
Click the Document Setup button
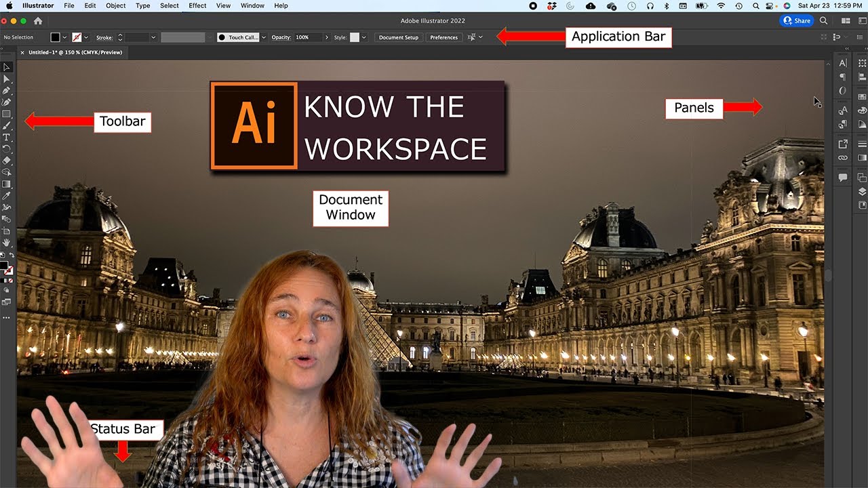pyautogui.click(x=399, y=37)
